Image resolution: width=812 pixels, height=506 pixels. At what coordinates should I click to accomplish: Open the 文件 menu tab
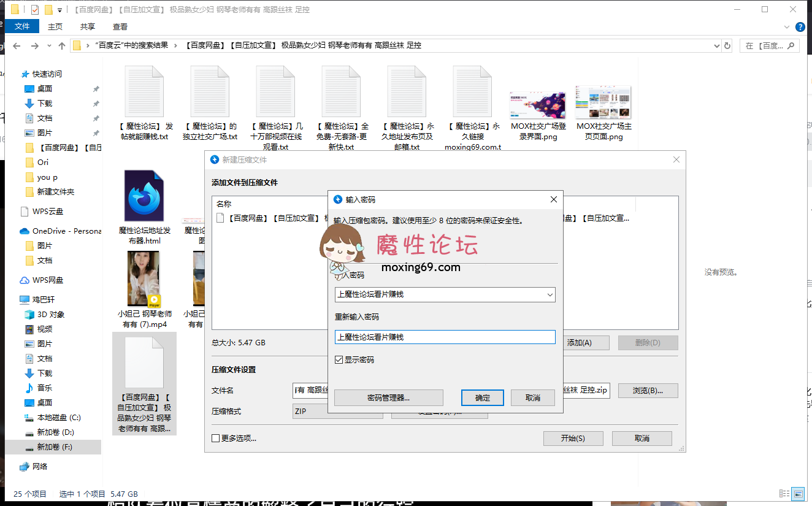(22, 26)
